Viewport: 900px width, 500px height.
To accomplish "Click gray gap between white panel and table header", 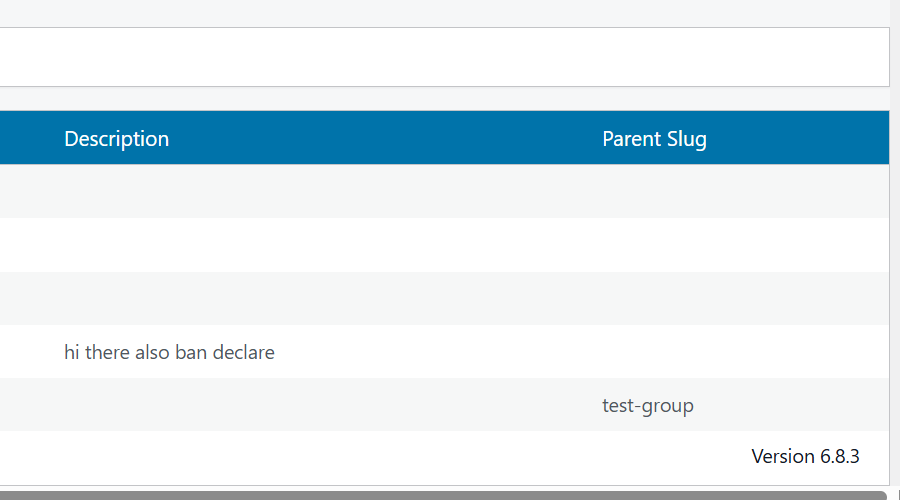I will click(445, 99).
